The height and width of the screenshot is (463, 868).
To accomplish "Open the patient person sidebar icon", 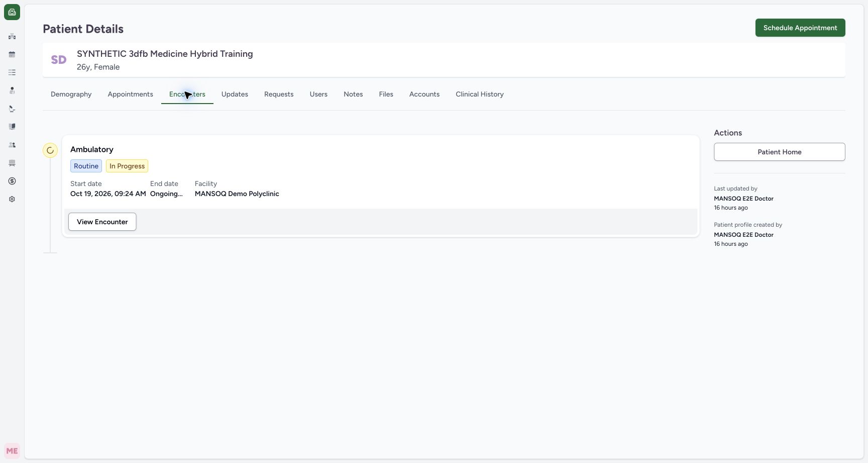I will (12, 90).
